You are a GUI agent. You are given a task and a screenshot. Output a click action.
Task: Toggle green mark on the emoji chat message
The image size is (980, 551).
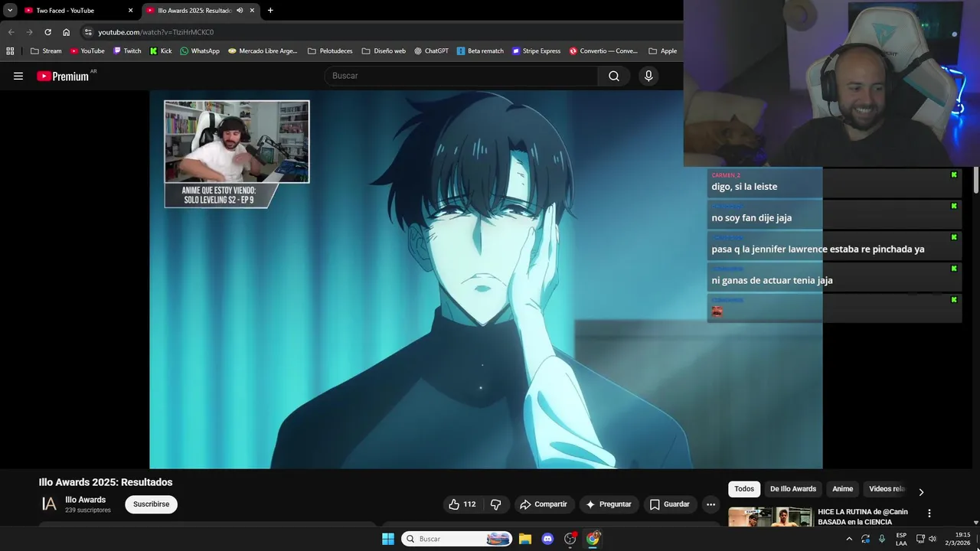954,300
